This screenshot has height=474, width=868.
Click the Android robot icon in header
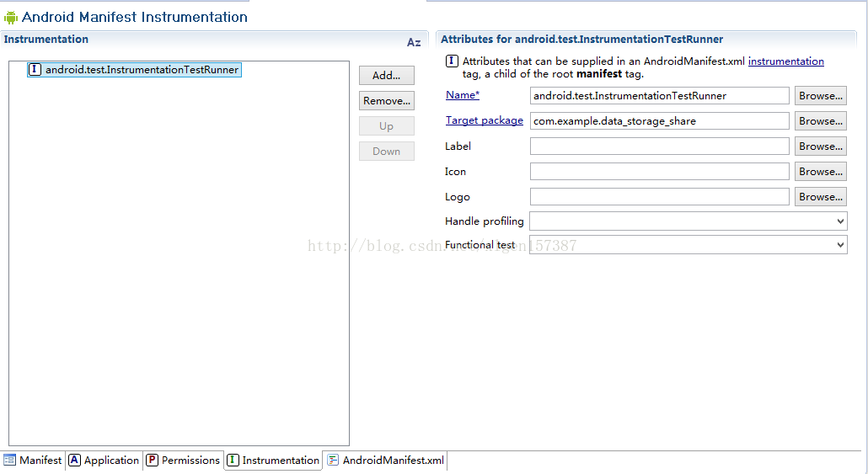pos(11,17)
